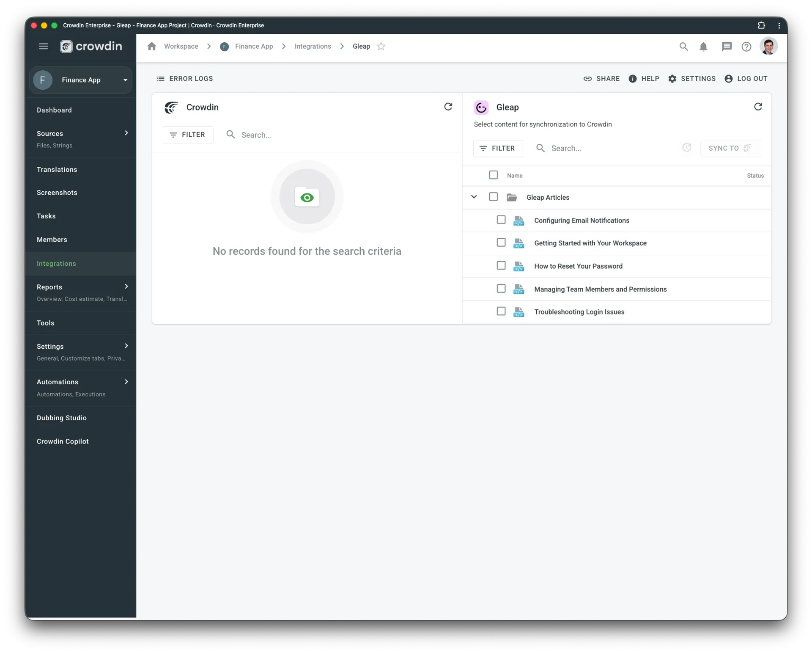Check the Configuring Email Notifications checkbox

pos(501,220)
